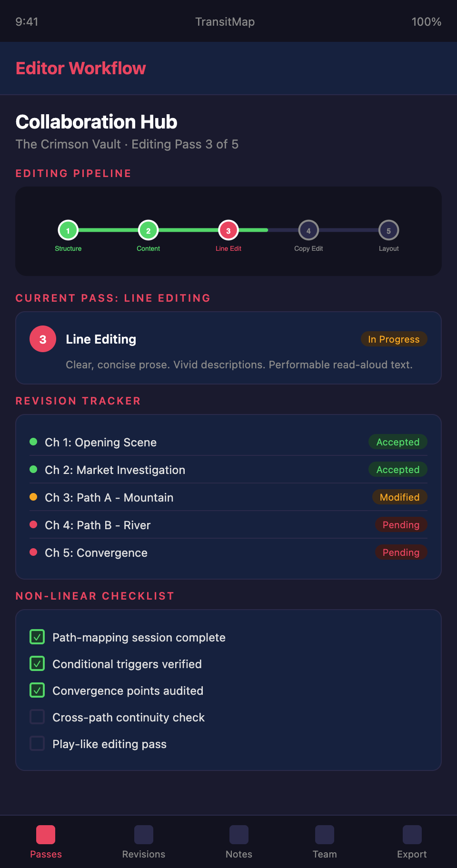This screenshot has width=457, height=868.
Task: Enable the Play-like editing pass checkbox
Action: coord(37,743)
